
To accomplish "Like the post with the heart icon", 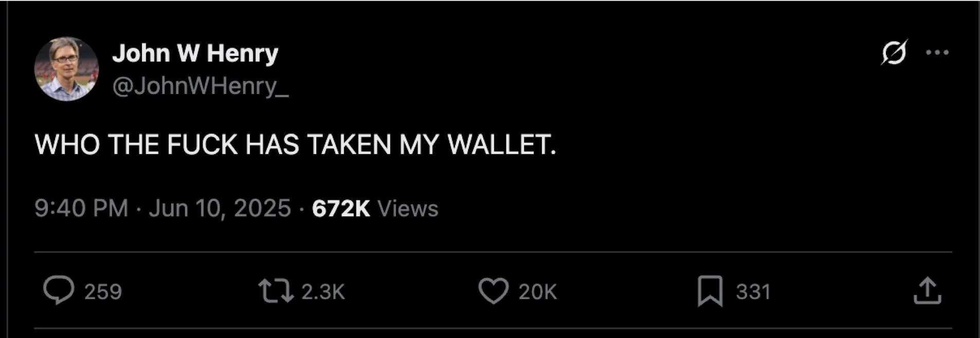I will [494, 291].
